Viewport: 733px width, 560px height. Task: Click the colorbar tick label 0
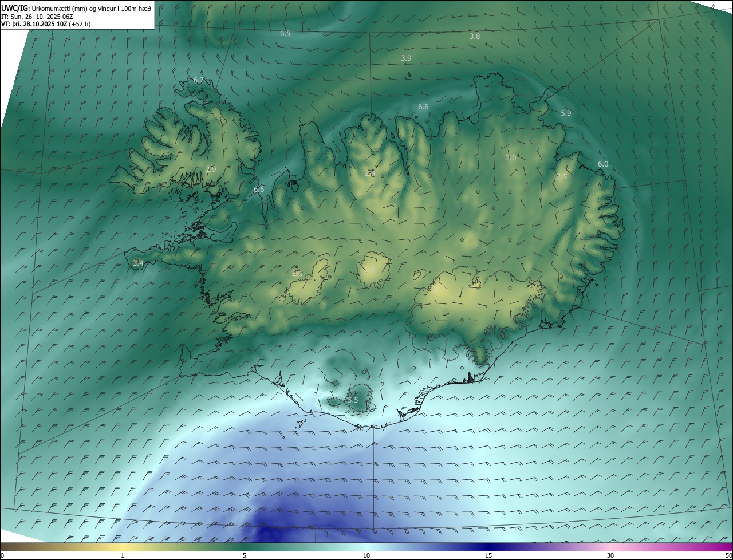coord(2,555)
